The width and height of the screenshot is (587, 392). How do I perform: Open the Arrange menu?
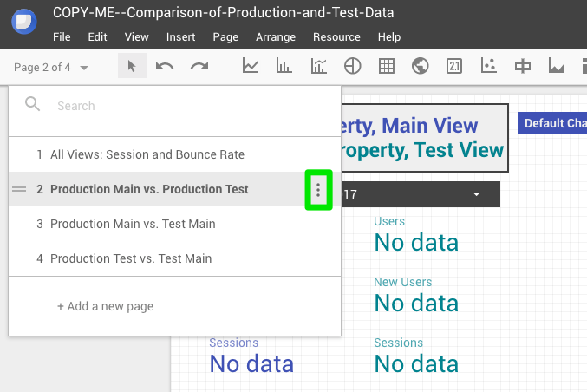click(x=276, y=37)
